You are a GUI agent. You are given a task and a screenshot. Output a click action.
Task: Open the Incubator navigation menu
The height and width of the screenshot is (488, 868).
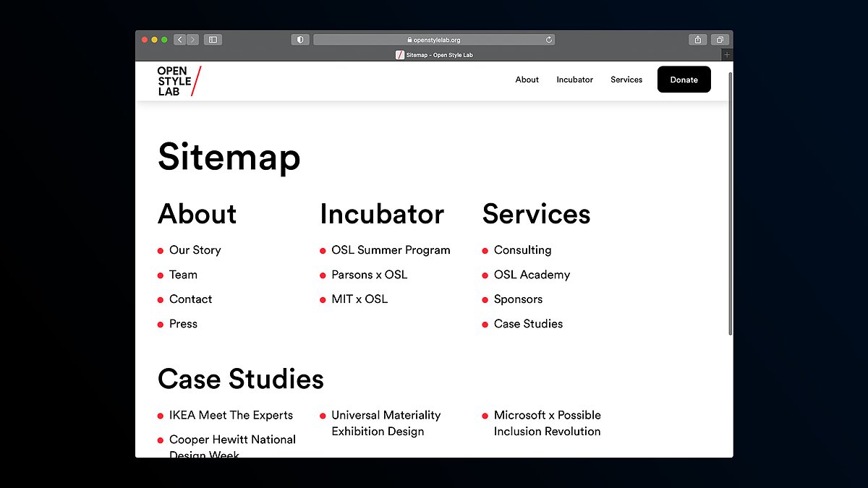(574, 80)
